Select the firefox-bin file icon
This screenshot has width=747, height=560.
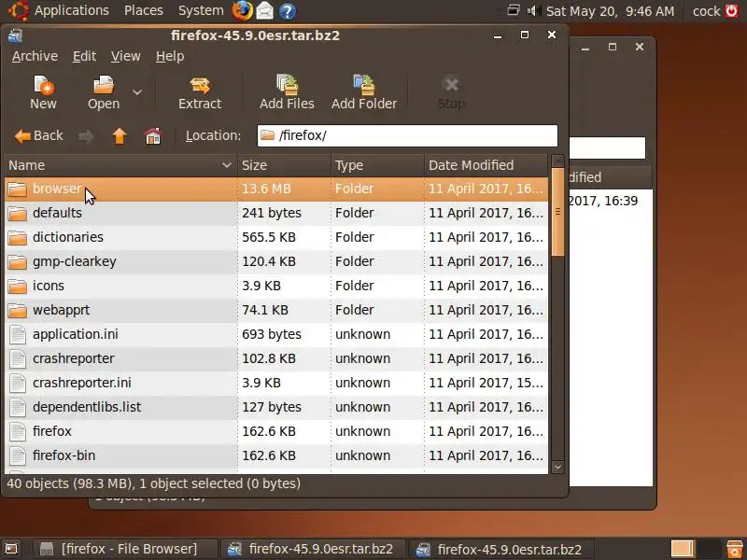[x=18, y=456]
